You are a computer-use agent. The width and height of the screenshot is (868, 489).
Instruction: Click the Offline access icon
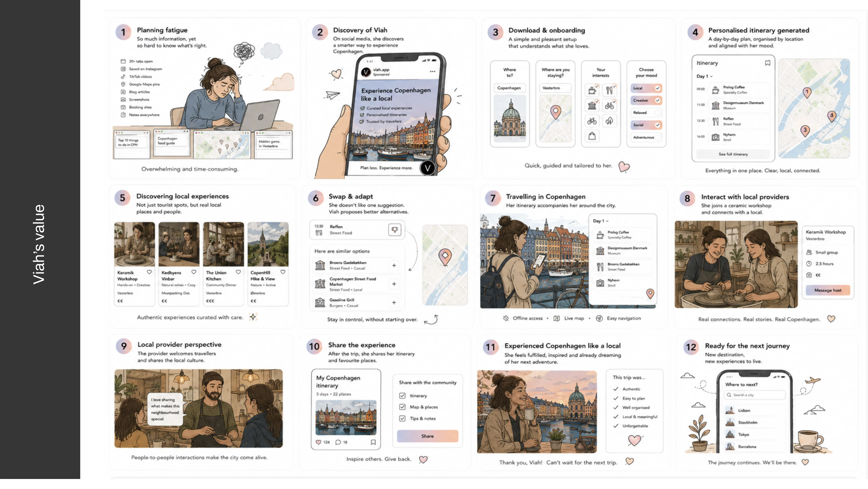[506, 318]
